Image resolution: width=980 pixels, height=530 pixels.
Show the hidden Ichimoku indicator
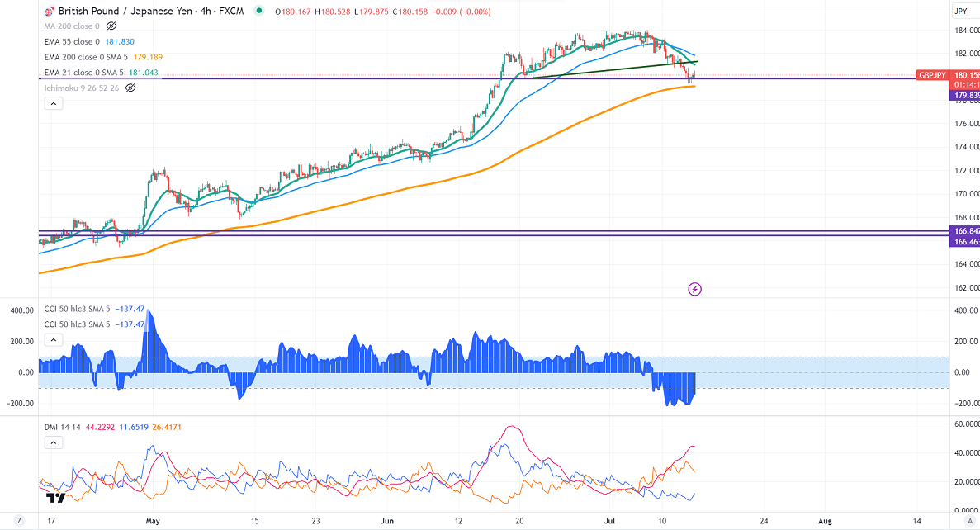click(x=130, y=88)
